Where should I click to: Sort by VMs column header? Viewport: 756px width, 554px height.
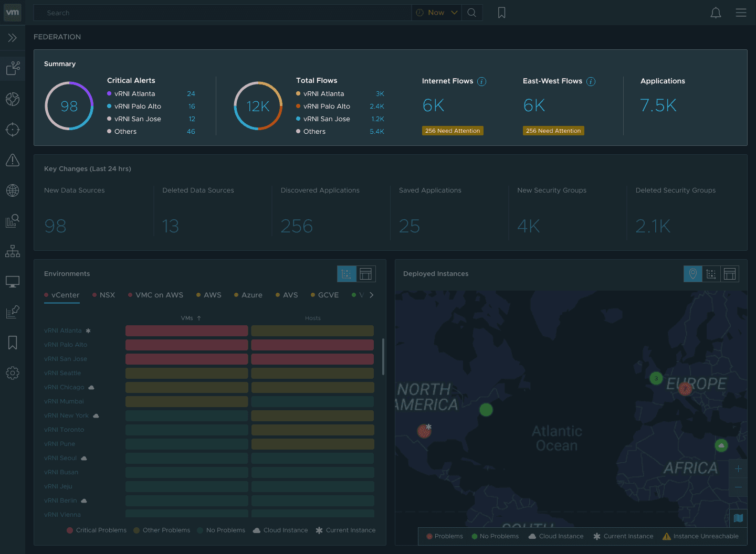(x=191, y=318)
